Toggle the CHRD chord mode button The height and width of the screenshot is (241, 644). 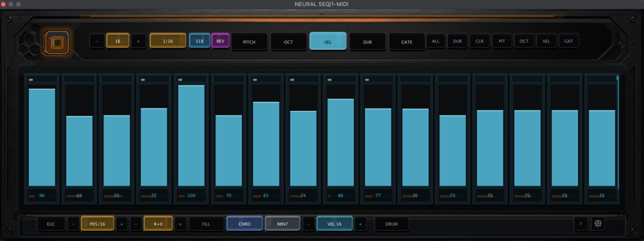(244, 224)
